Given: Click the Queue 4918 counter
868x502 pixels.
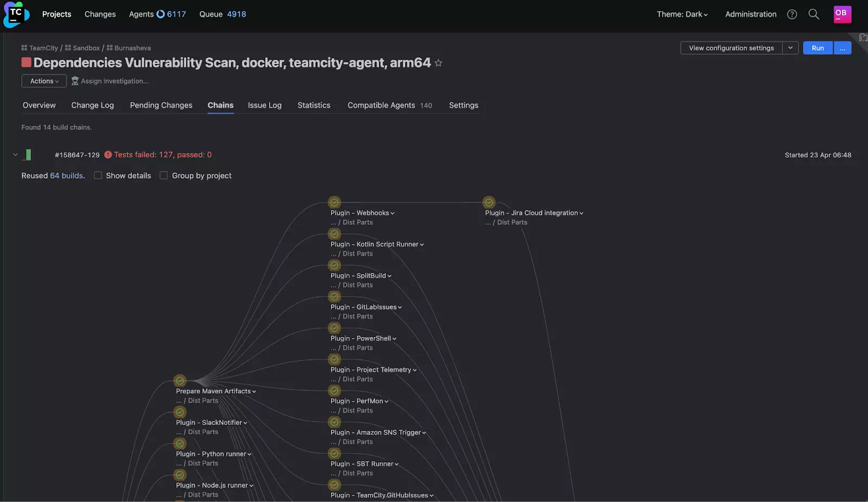Looking at the screenshot, I should [x=222, y=14].
